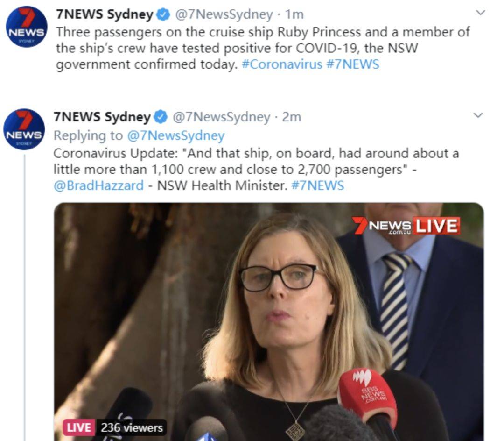Click the pink LIVE badge on video
This screenshot has height=441, width=504.
point(79,427)
